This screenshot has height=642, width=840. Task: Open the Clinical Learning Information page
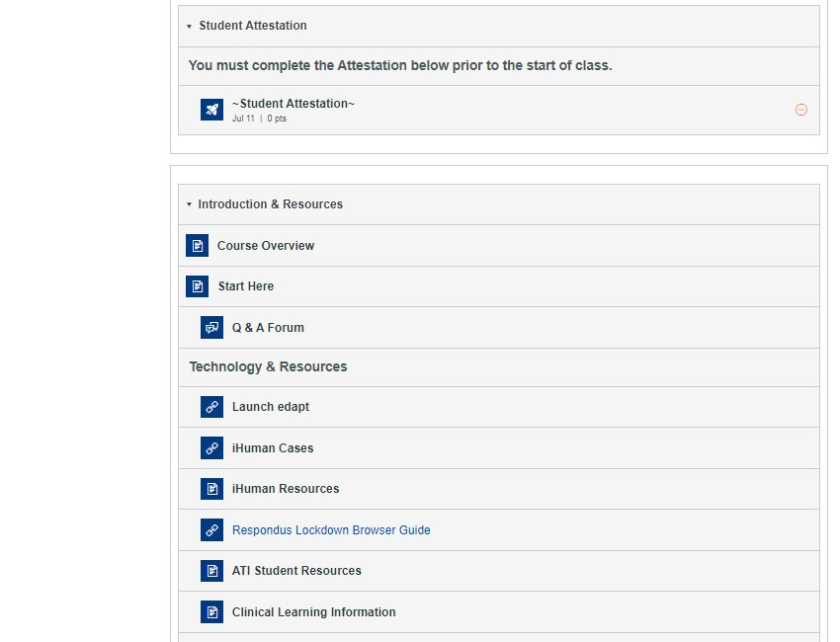[x=314, y=612]
